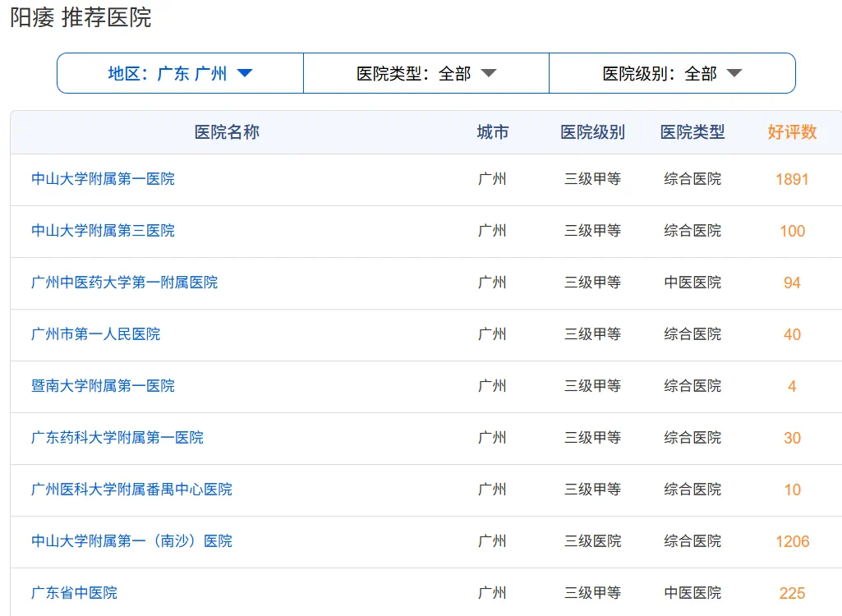Click rating count 4 for 暨南大学附属第一医院

coord(792,387)
